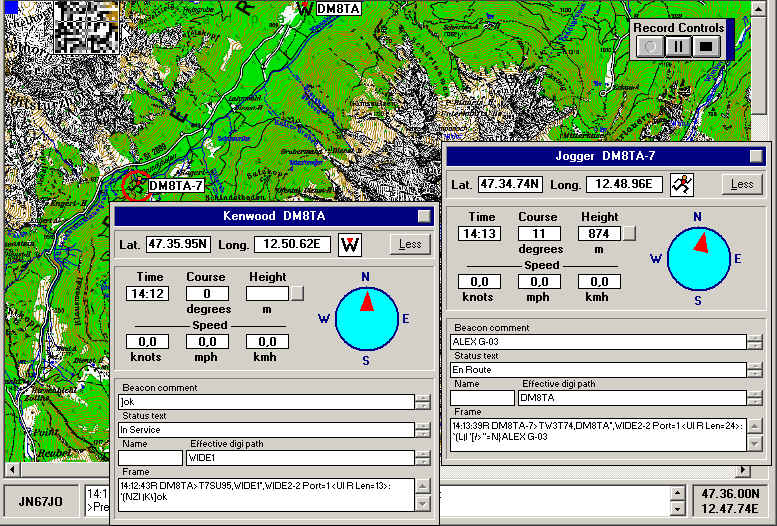Collapse Kenwood DM8TA details with Less
The width and height of the screenshot is (777, 526).
[410, 244]
